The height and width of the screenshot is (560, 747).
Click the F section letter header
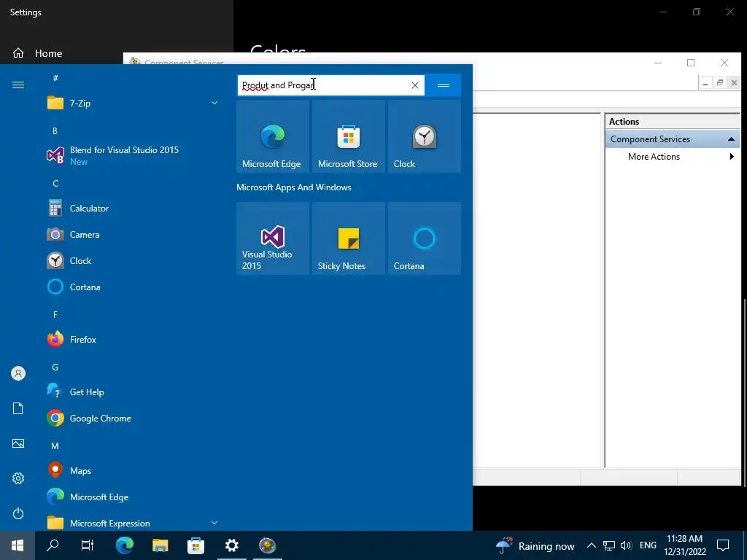tap(55, 314)
